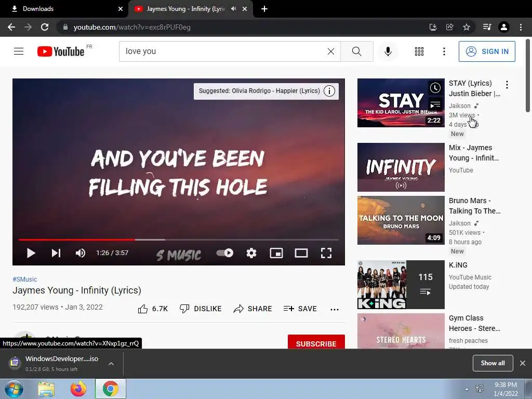Open Talking To The Moon thumbnail

pyautogui.click(x=401, y=220)
